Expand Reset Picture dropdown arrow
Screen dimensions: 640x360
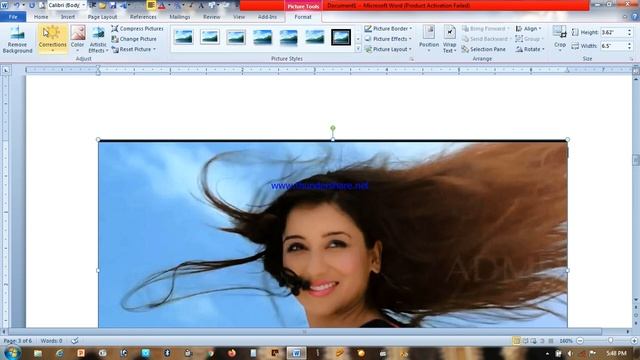[x=155, y=49]
